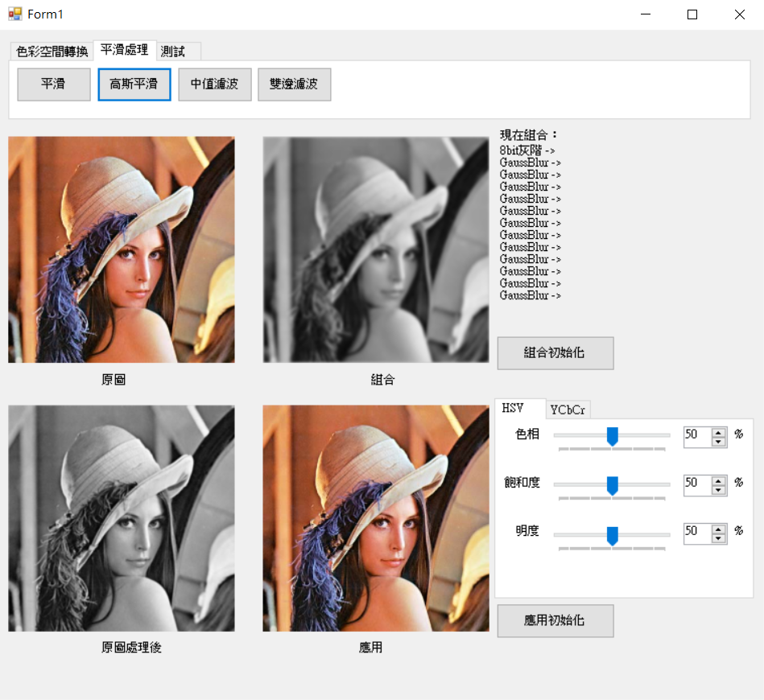Viewport: 764px width, 700px height.
Task: Click the 平滑 button
Action: click(x=54, y=84)
